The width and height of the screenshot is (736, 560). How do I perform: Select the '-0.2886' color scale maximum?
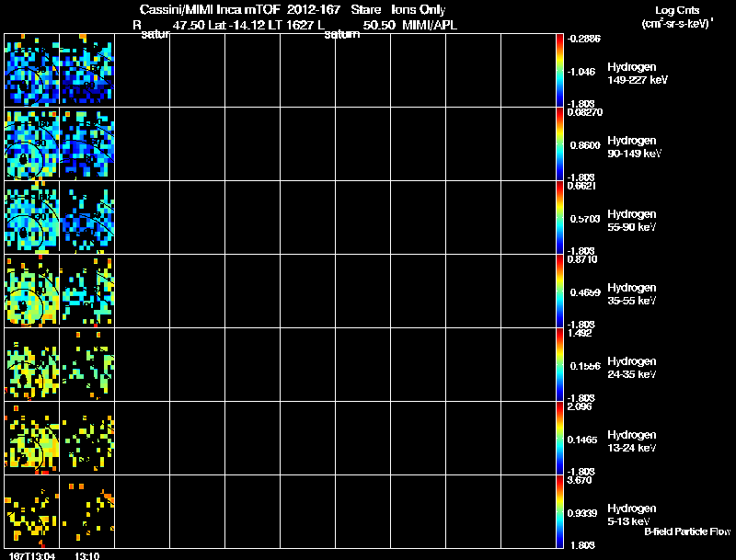tap(584, 39)
